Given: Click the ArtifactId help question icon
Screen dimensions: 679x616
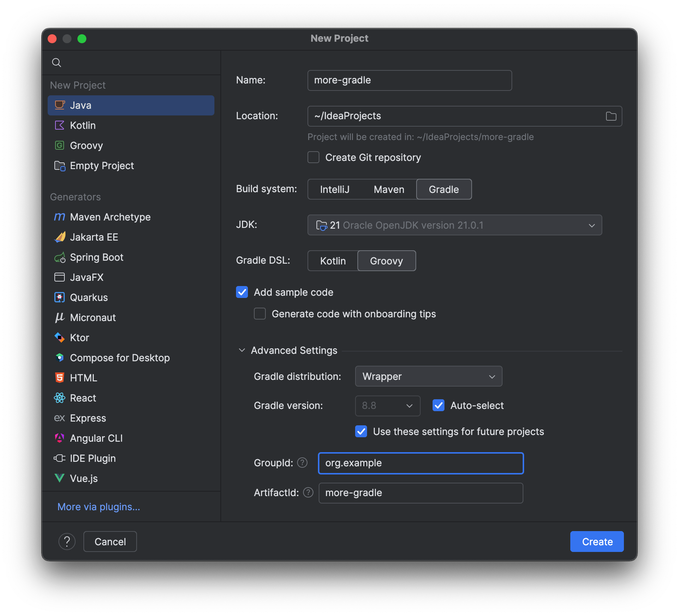Looking at the screenshot, I should pyautogui.click(x=308, y=493).
